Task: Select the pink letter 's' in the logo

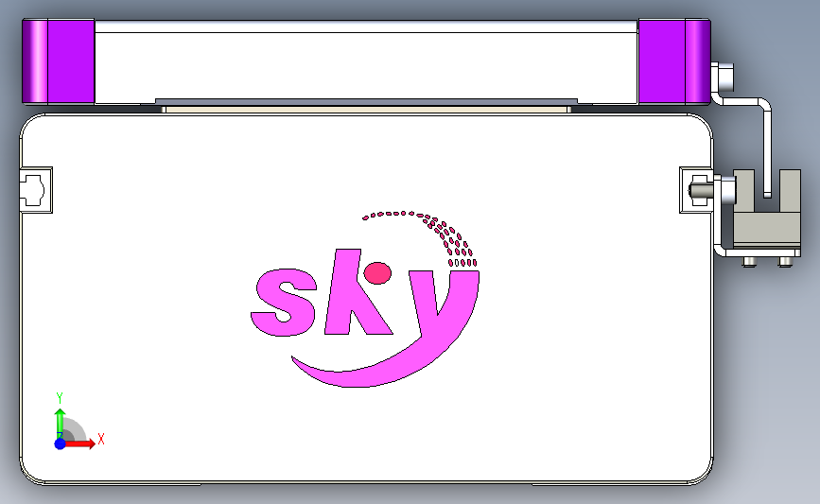Action: pyautogui.click(x=284, y=303)
